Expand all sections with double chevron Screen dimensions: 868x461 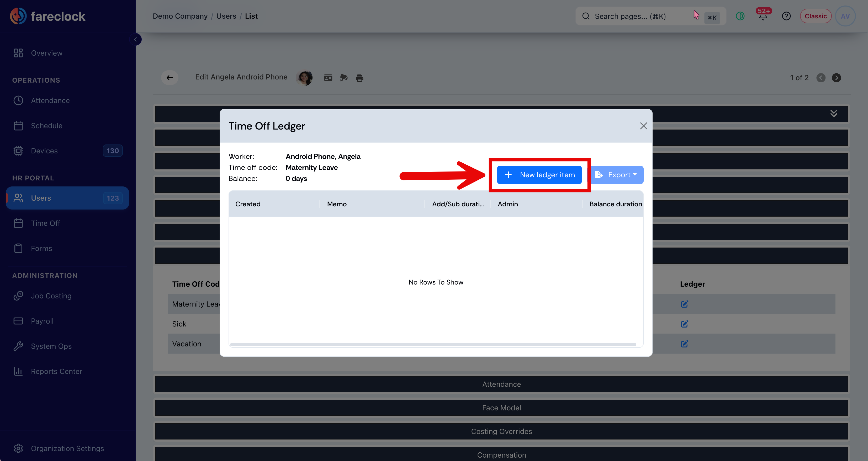pyautogui.click(x=834, y=114)
